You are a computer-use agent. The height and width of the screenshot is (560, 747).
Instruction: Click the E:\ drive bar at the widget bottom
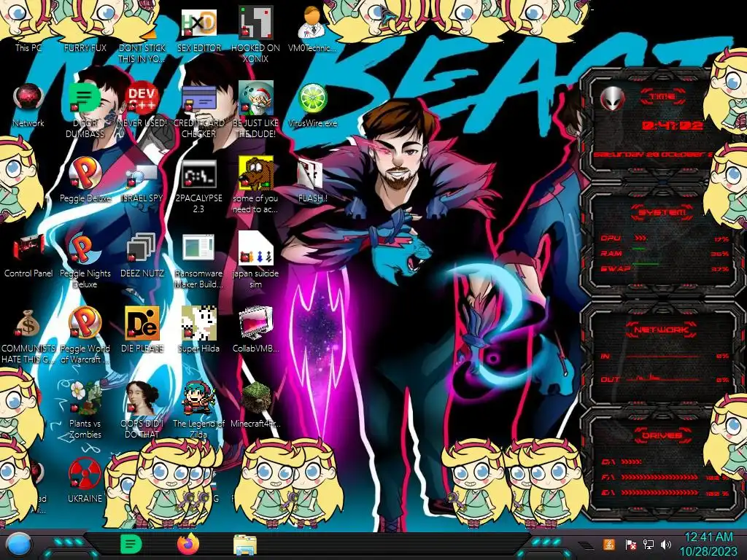tap(661, 493)
